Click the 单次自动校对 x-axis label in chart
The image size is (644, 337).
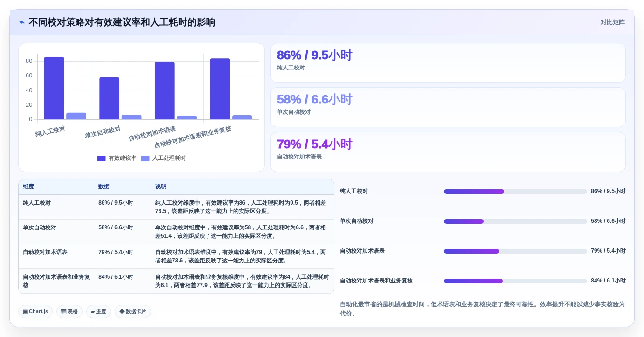[x=103, y=132]
